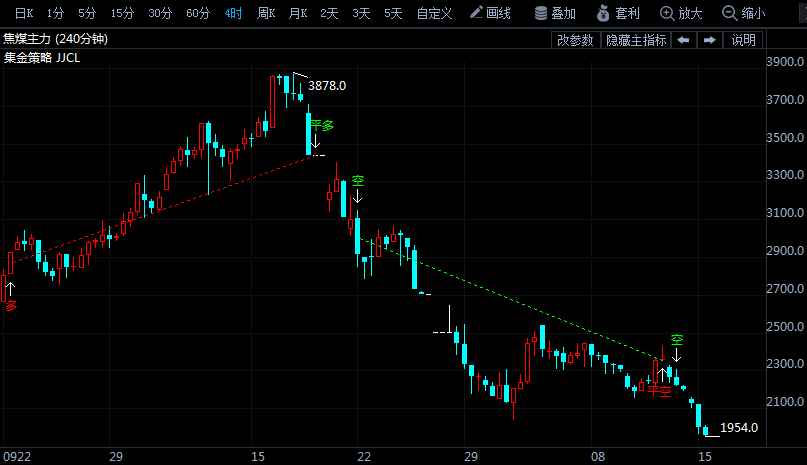This screenshot has height=465, width=807.
Task: Click the 3878.0 high price label
Action: point(327,85)
